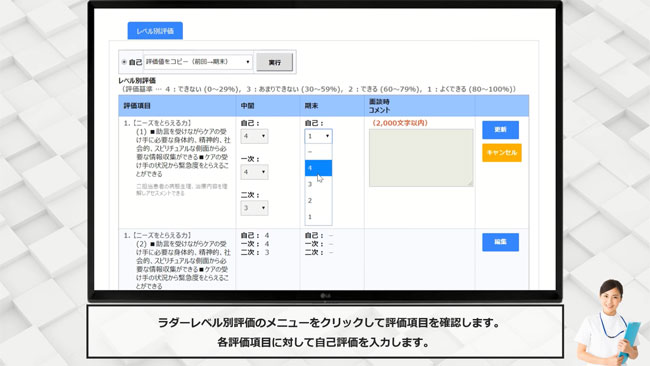Open the 評価値をコピー dropdown
The width and height of the screenshot is (650, 366).
pyautogui.click(x=198, y=62)
